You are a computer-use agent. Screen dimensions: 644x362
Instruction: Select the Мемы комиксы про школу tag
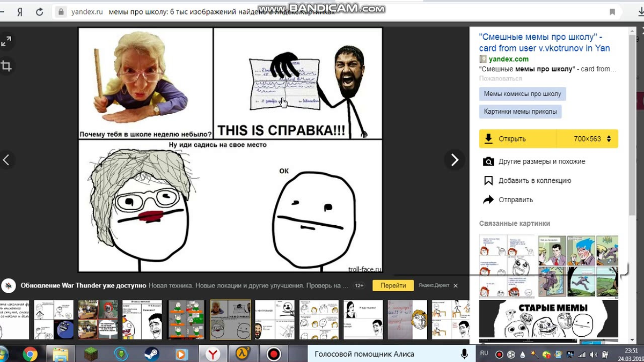pos(522,94)
